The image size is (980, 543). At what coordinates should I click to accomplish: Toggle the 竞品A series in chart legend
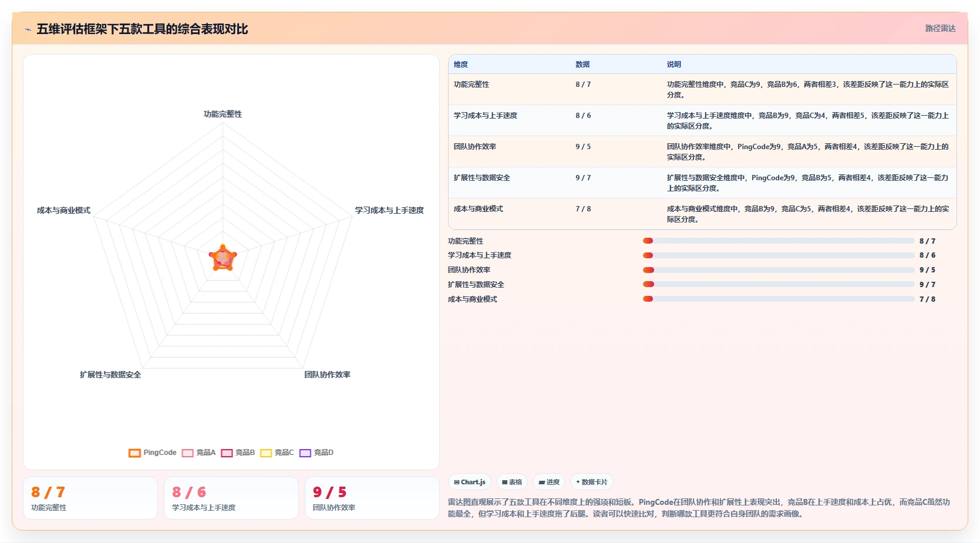click(x=198, y=453)
